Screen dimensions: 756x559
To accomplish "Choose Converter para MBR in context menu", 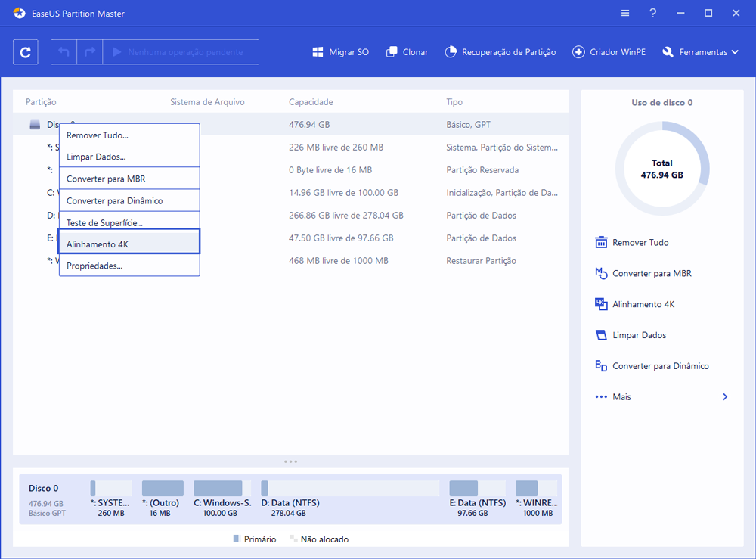I will (x=129, y=179).
